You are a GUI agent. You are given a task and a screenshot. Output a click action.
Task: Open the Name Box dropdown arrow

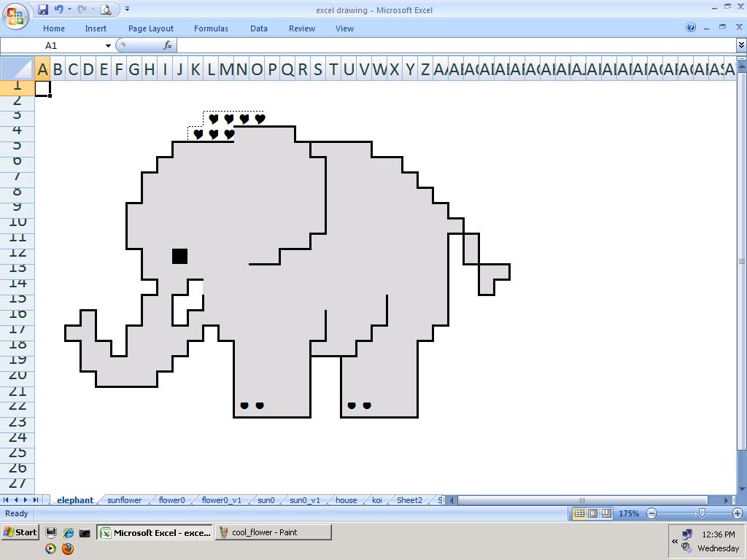coord(107,45)
